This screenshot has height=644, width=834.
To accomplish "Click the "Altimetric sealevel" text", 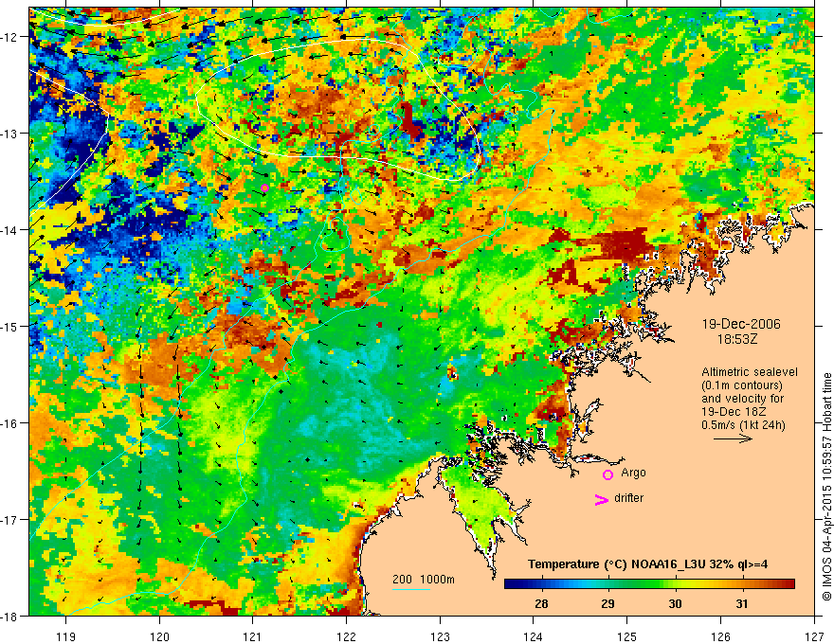I will [750, 372].
